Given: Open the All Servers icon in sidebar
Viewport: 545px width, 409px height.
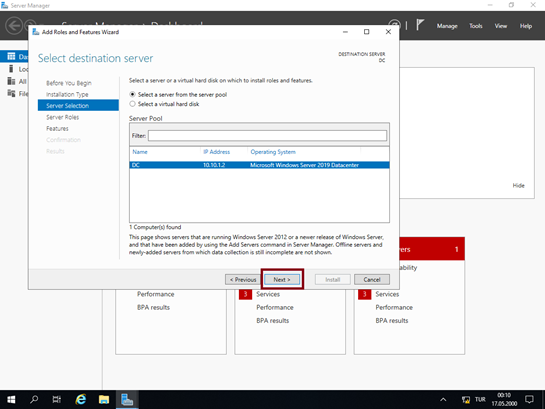Looking at the screenshot, I should [x=11, y=81].
